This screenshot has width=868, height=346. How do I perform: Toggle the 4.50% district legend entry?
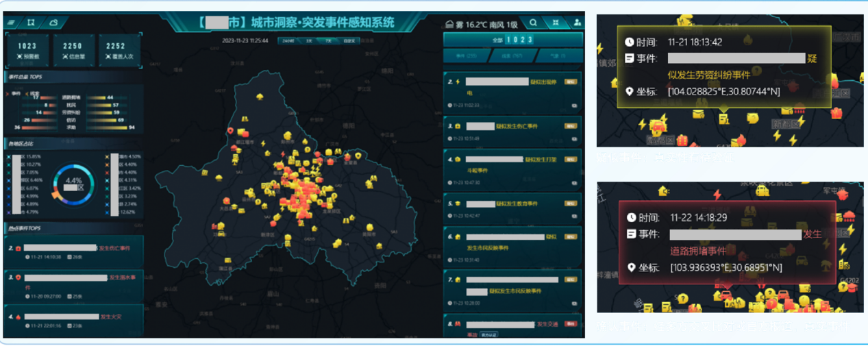[x=124, y=157]
